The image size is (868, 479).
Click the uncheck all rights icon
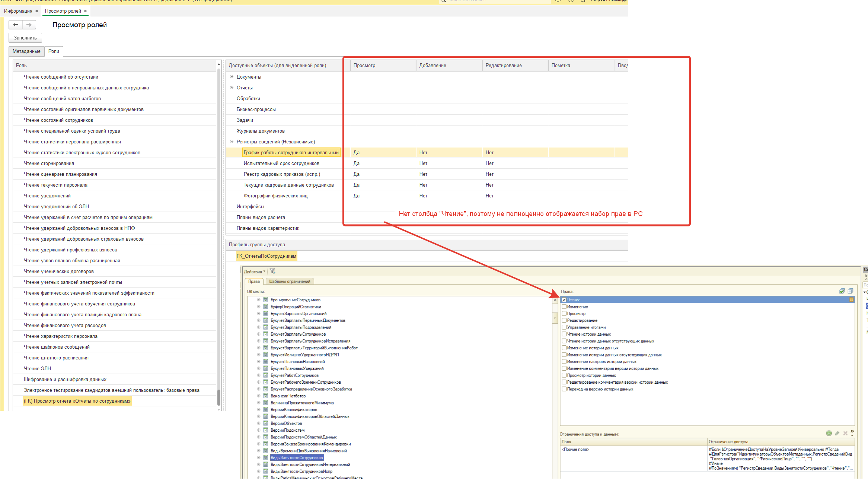click(851, 291)
